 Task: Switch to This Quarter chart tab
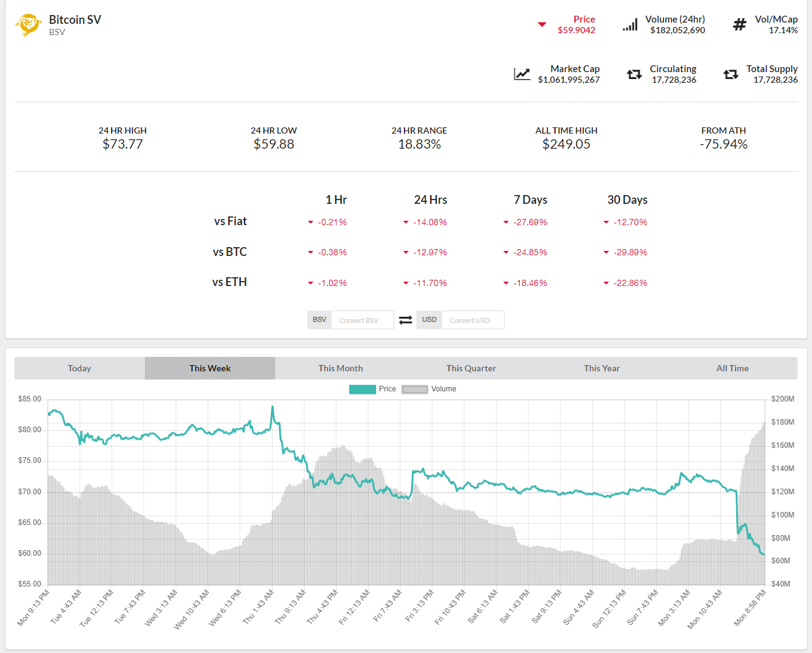click(x=471, y=368)
